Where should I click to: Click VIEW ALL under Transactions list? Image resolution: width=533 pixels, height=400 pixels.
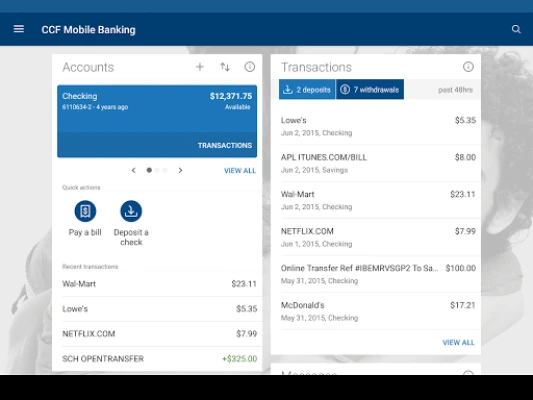click(458, 343)
